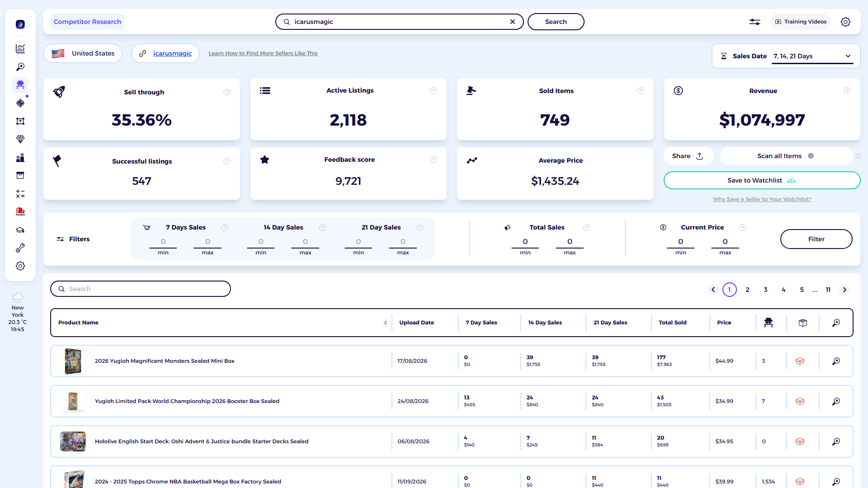Open the filter sliders icon in header
868x488 pixels.
pyautogui.click(x=755, y=22)
